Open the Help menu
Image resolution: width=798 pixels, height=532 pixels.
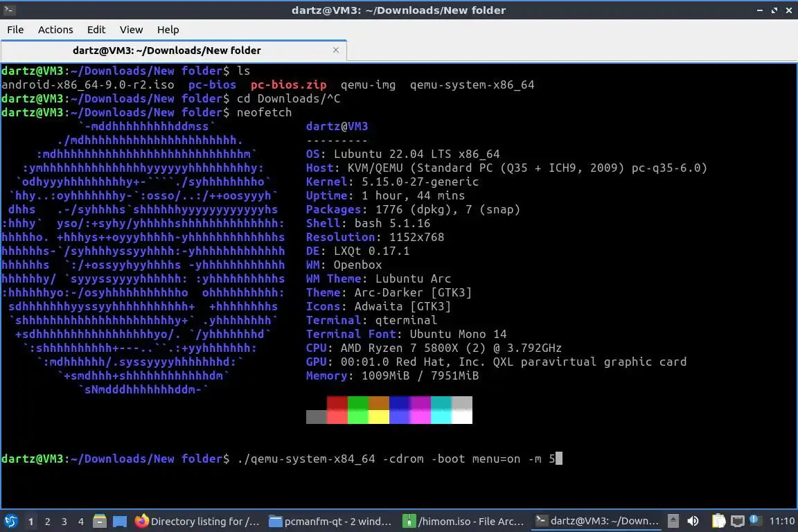click(168, 30)
